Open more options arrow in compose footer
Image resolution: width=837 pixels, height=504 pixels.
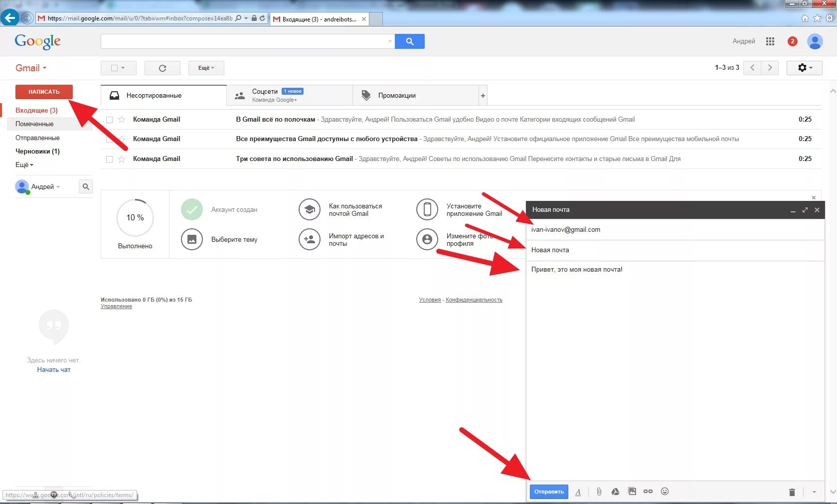tap(814, 492)
